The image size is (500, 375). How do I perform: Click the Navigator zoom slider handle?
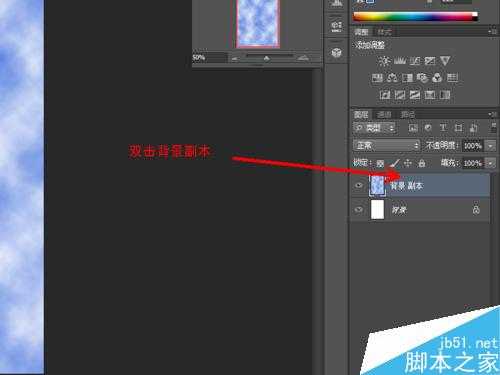pos(266,59)
